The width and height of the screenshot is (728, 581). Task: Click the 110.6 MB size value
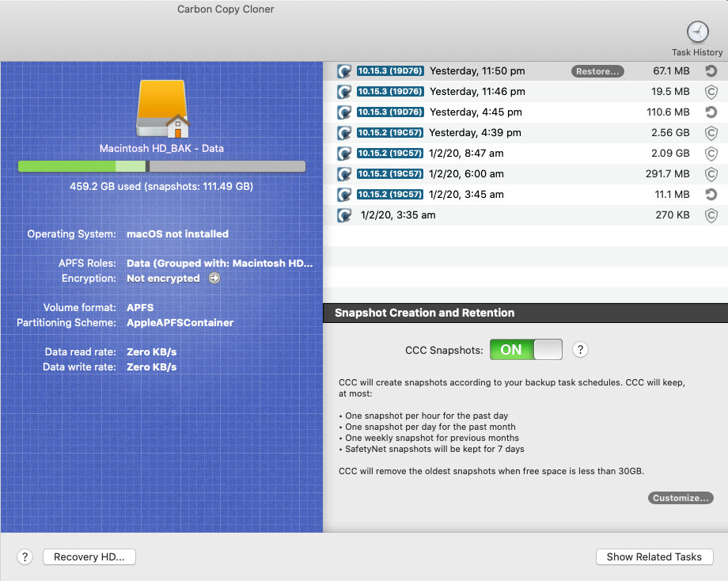tap(668, 112)
